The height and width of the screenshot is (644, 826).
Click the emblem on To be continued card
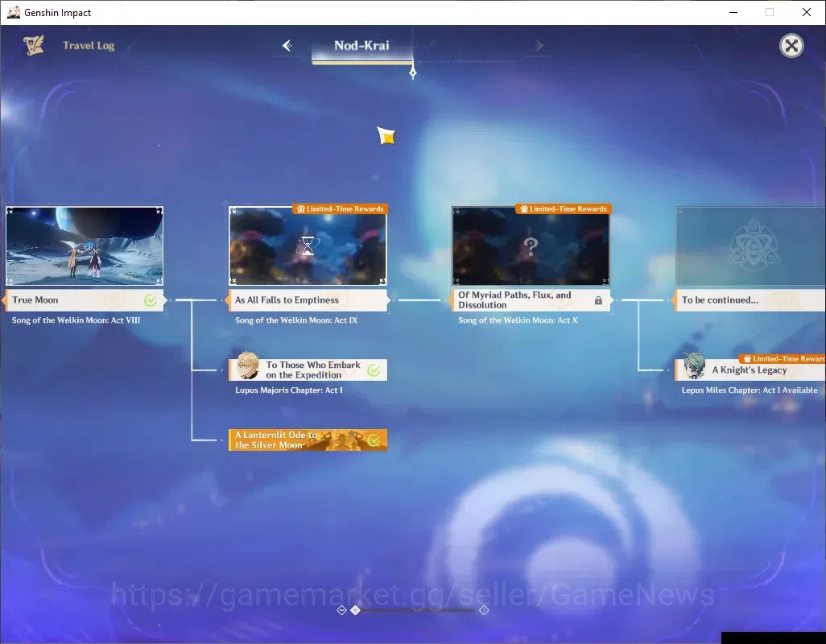tap(754, 243)
